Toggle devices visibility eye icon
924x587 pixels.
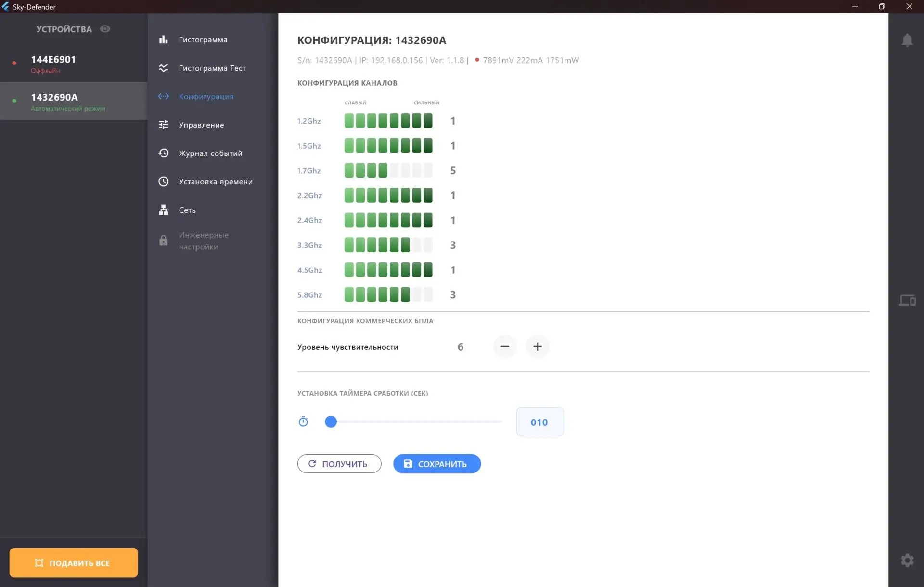[x=105, y=29]
